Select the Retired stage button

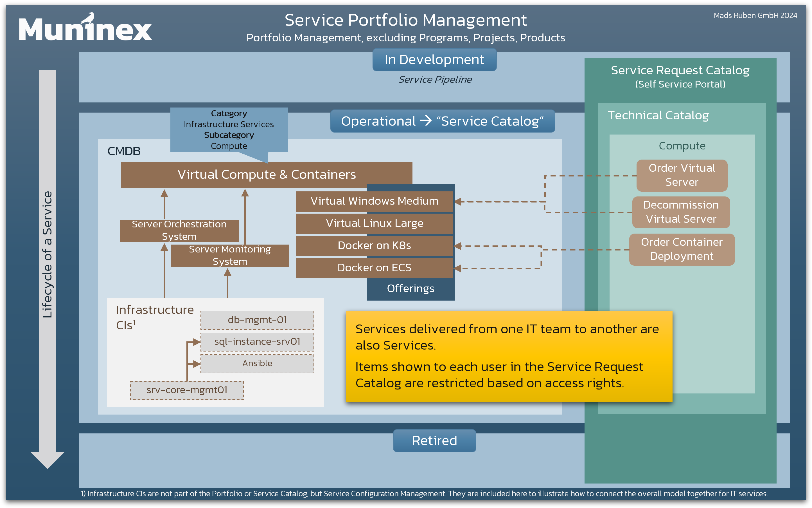coord(434,440)
